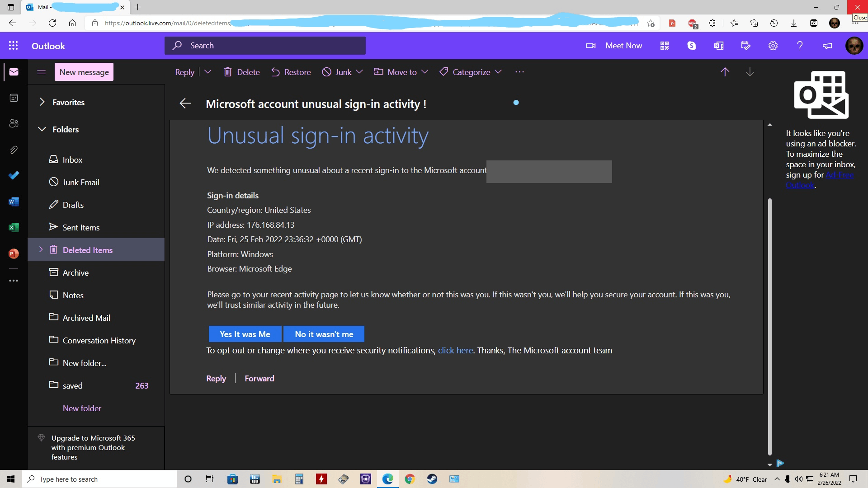Viewport: 868px width, 488px height.
Task: Open the People contacts icon
Action: [14, 123]
